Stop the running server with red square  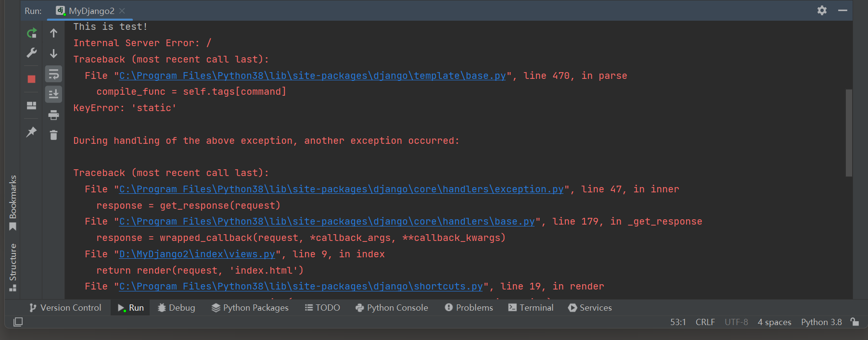[32, 79]
